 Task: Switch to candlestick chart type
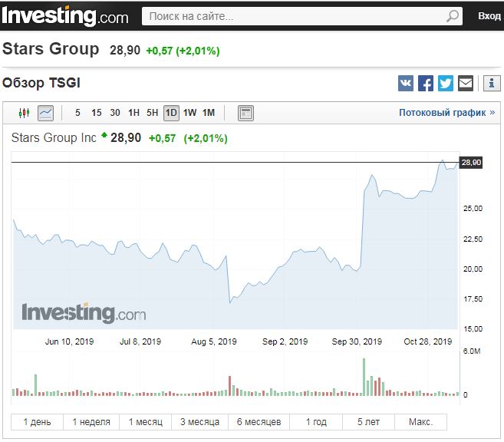(24, 113)
